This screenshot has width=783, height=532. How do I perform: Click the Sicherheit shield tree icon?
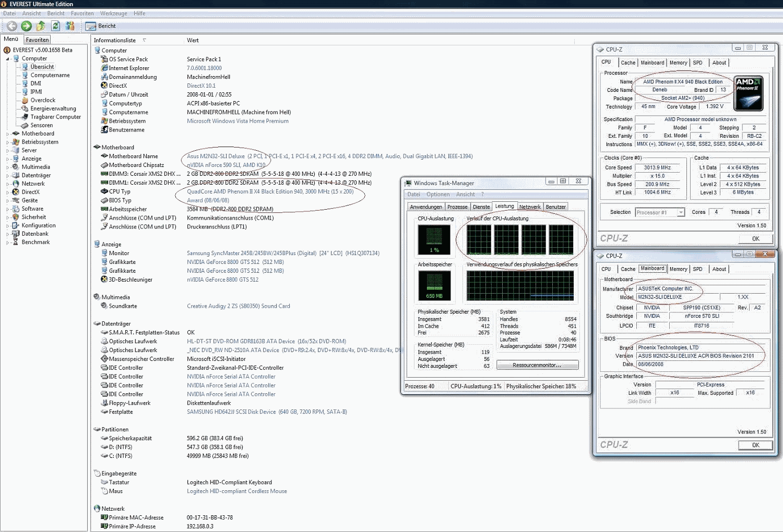tap(16, 217)
